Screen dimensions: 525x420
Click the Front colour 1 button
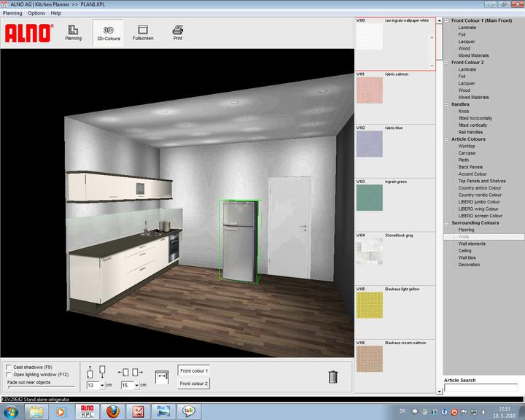coord(194,371)
